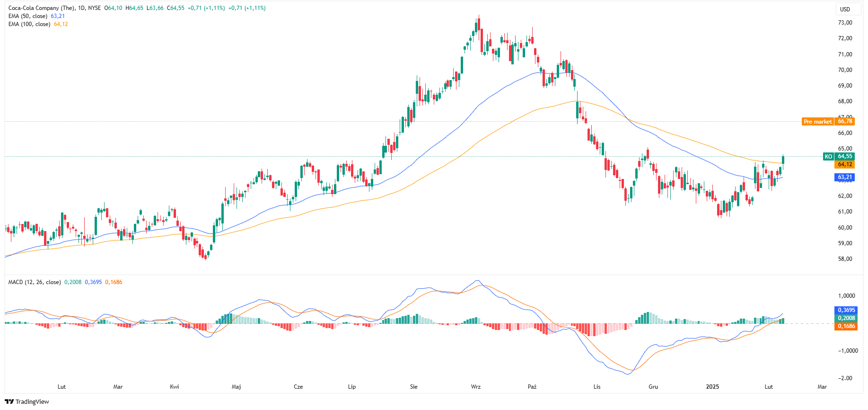The image size is (868, 410).
Task: Click the 58,00 price axis label
Action: (x=845, y=259)
